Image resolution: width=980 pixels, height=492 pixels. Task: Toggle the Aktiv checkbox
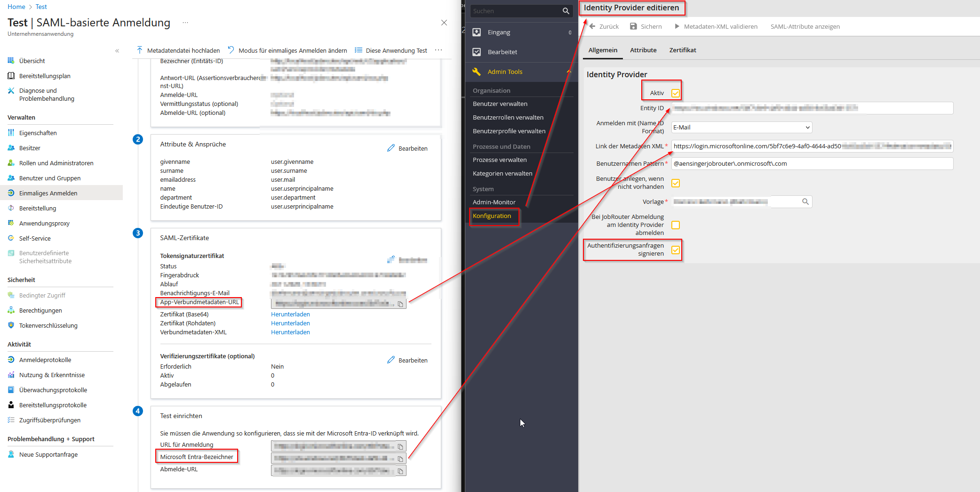point(676,93)
